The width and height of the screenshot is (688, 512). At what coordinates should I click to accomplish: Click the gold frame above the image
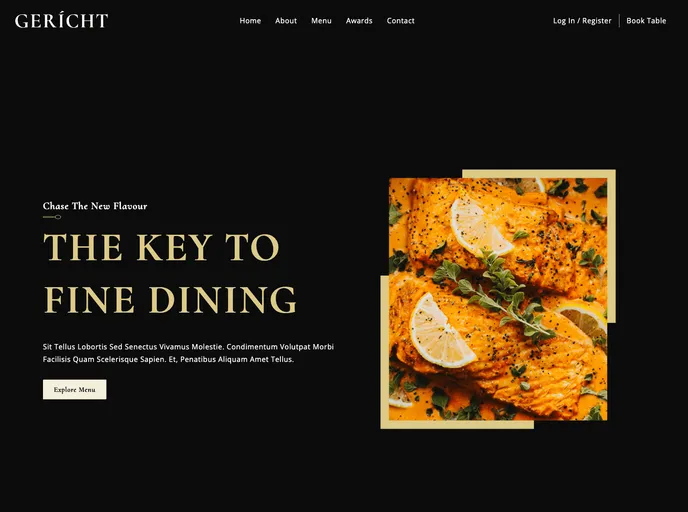(539, 174)
